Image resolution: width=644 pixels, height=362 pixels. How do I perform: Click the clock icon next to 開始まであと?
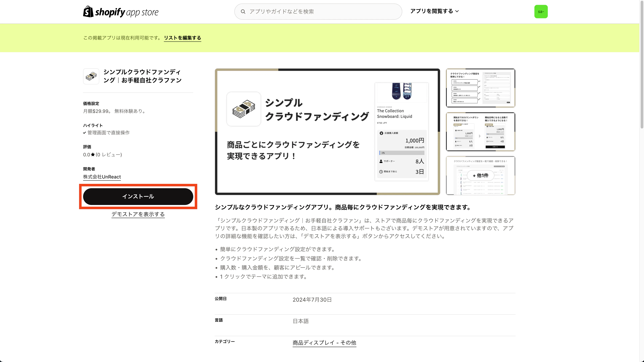pos(381,171)
